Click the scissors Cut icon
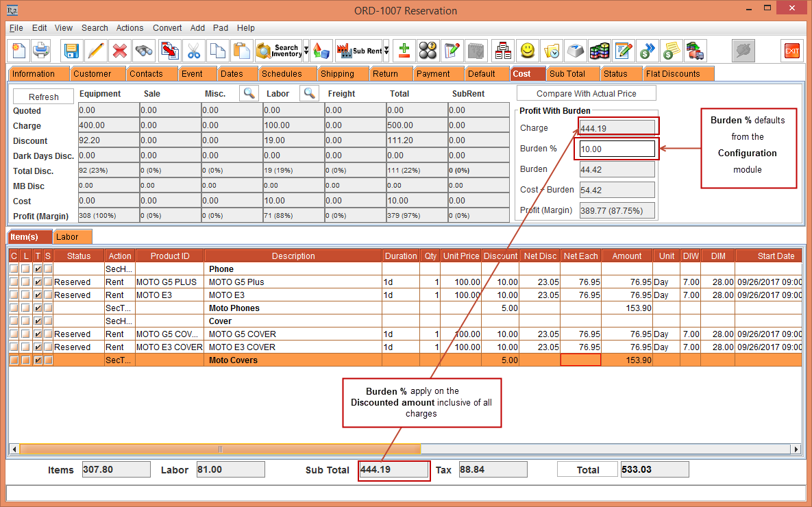This screenshot has height=507, width=812. click(194, 51)
